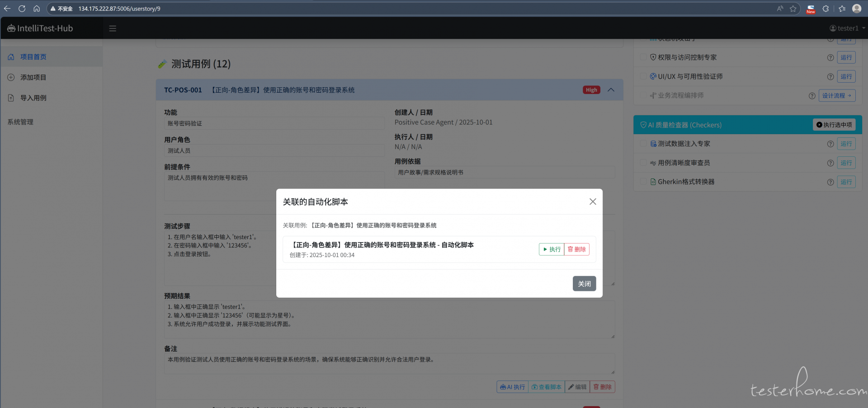This screenshot has height=408, width=868.
Task: Reload the page with browser refresh icon
Action: 22,9
